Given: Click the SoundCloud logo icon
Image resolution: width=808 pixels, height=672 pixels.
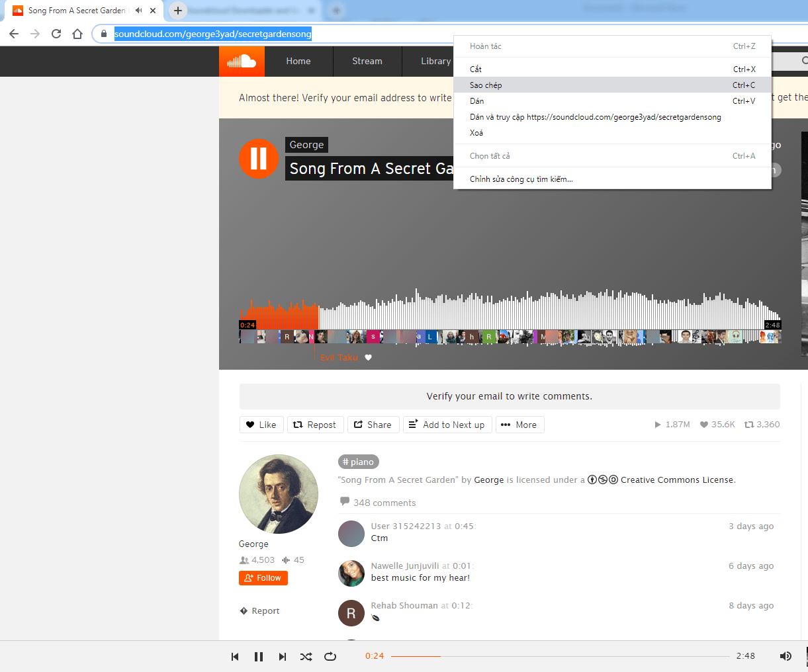Looking at the screenshot, I should pos(242,62).
